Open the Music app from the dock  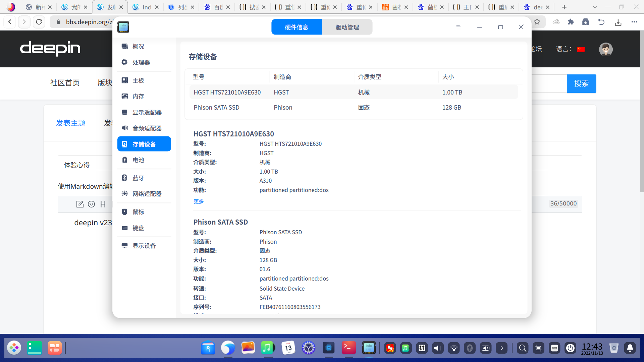coord(268,348)
